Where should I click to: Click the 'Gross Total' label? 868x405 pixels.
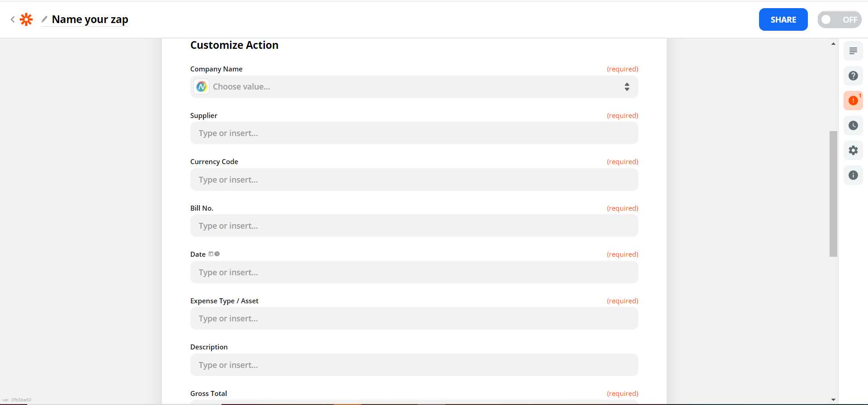[208, 393]
